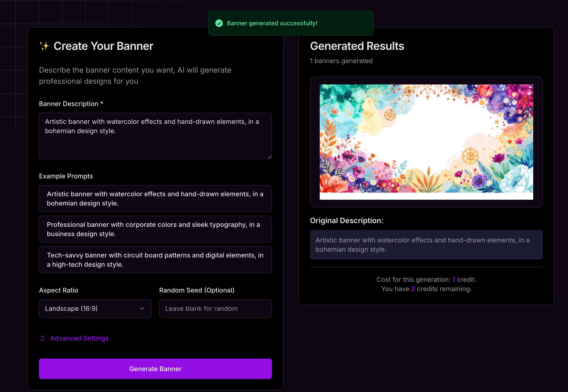The image size is (568, 392).
Task: Click 'Cost for this generation: 1 credit.'
Action: tap(426, 280)
